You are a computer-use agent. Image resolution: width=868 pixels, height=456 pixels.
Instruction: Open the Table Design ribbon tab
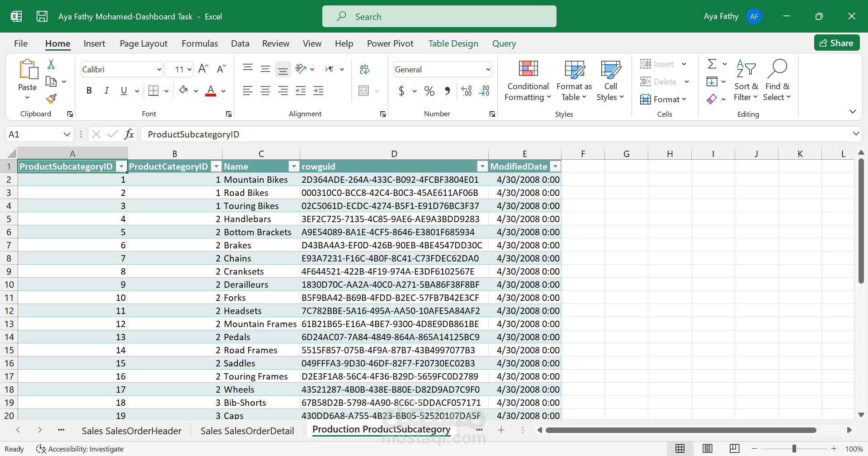(453, 44)
